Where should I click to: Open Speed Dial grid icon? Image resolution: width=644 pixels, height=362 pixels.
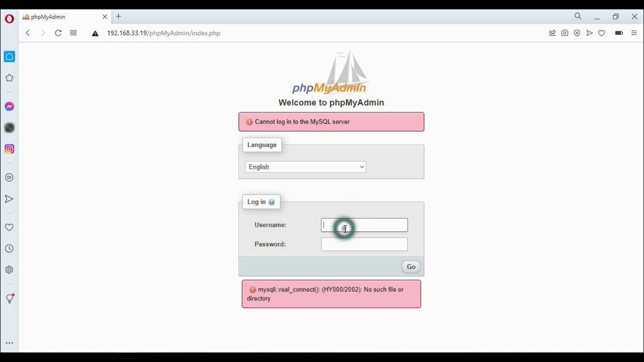coord(73,33)
